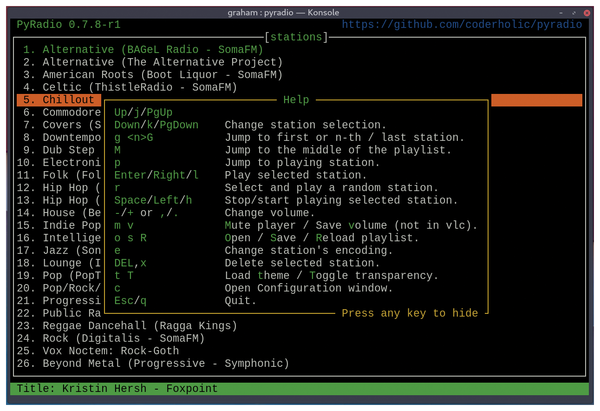Click the 'Enter/Right/l' shortcut in Help
Image resolution: width=600 pixels, height=411 pixels.
[x=156, y=176]
